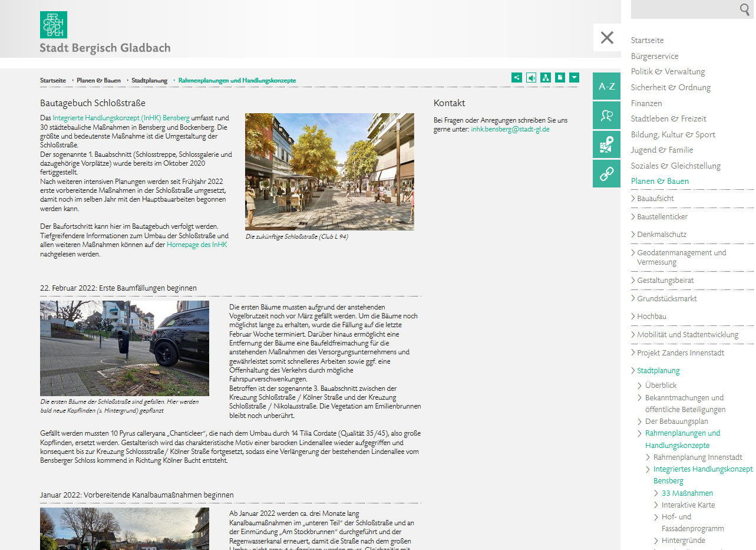Open the Homepage des InHK link

coord(197,245)
